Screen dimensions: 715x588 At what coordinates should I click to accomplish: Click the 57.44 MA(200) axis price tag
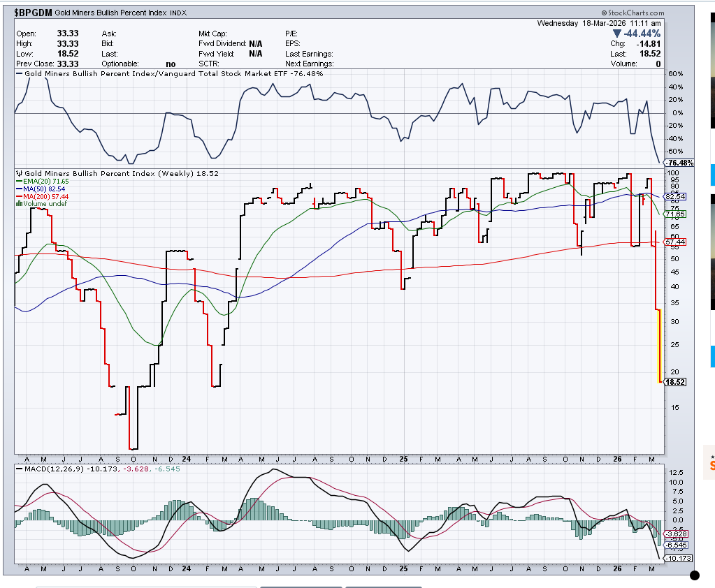pos(676,242)
